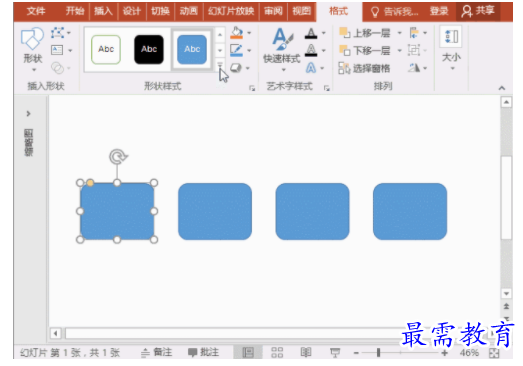Open 下移一层 dropdown arrow
523x366 pixels.
[x=400, y=50]
